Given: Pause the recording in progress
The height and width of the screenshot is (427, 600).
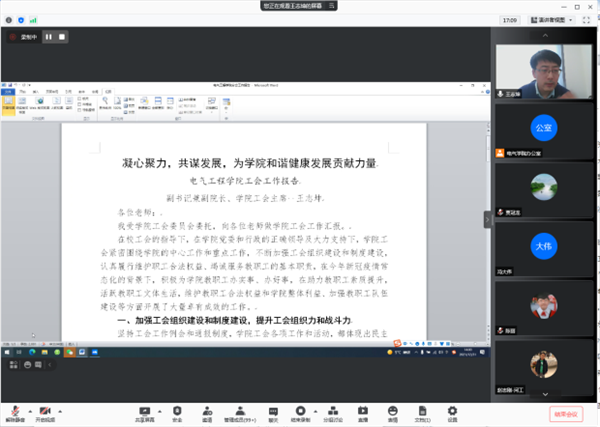Looking at the screenshot, I should (47, 37).
